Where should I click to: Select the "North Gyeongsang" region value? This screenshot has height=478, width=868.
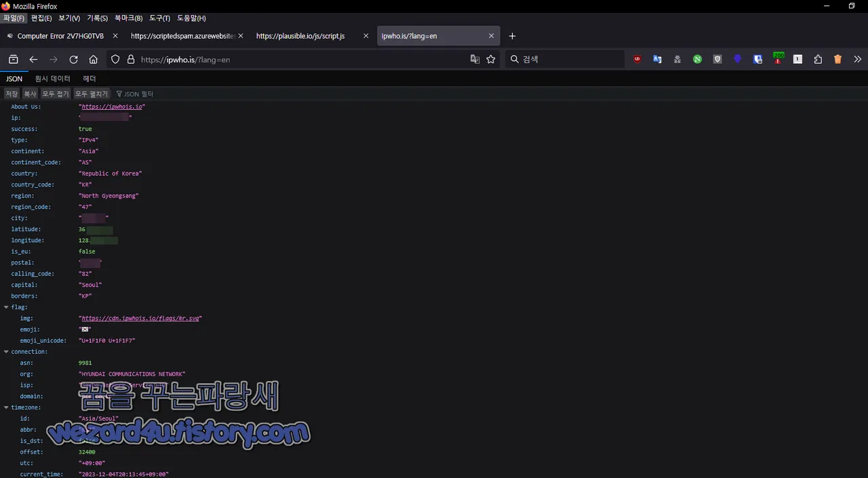(x=108, y=196)
